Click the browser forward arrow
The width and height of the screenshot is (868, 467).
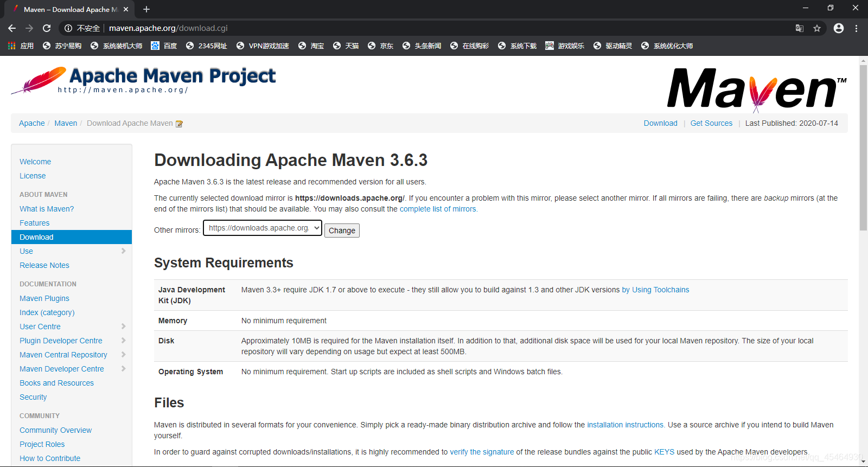(29, 28)
